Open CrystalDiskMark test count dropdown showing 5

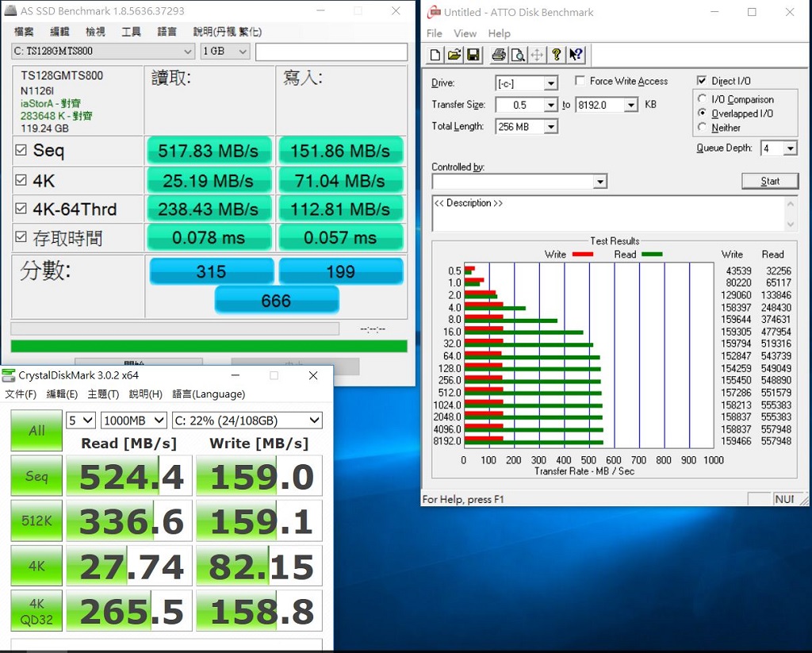tap(81, 421)
